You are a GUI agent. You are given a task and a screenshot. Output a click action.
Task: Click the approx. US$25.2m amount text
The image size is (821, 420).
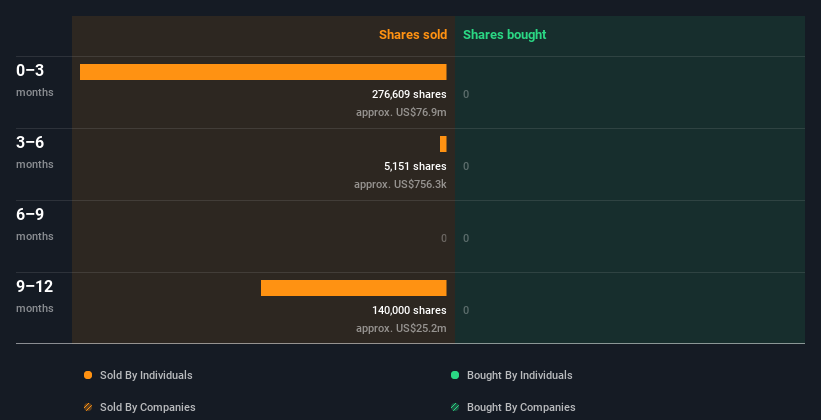(401, 328)
